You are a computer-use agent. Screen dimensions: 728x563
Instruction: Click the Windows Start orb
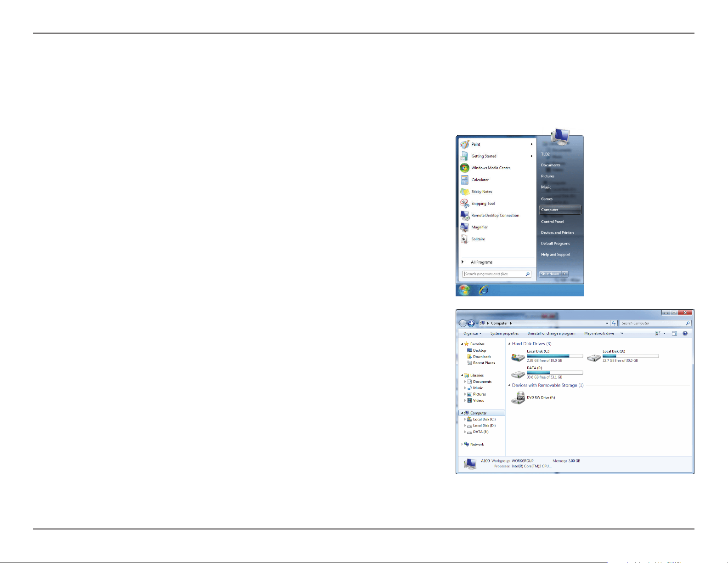[x=464, y=290]
